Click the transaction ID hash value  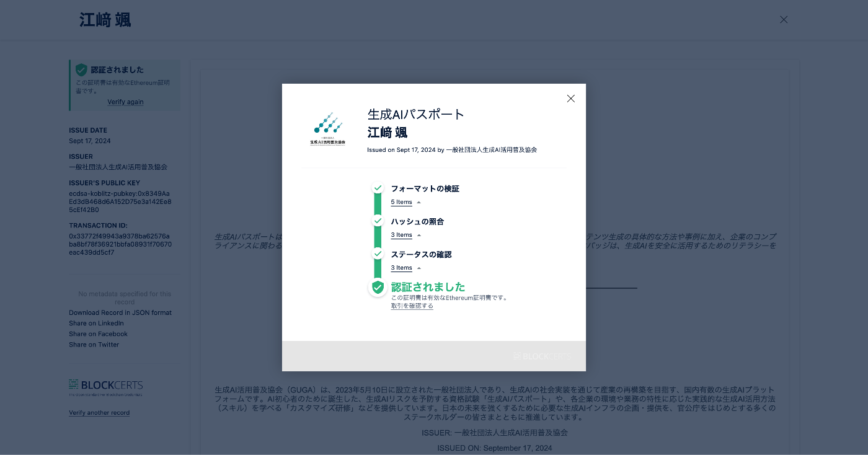click(120, 244)
